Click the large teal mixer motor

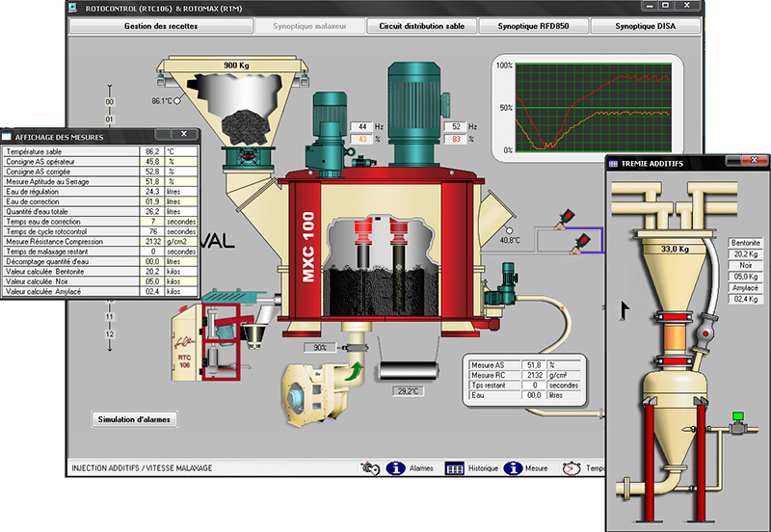(415, 114)
